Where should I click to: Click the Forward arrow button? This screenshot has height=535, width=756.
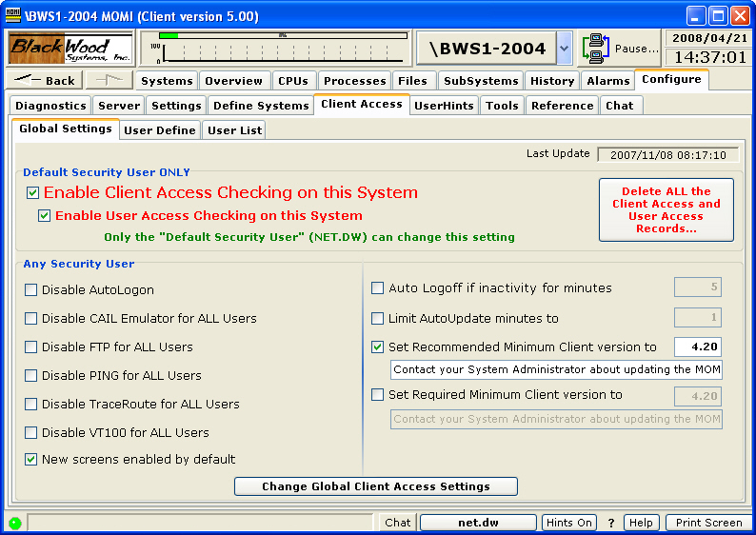109,81
